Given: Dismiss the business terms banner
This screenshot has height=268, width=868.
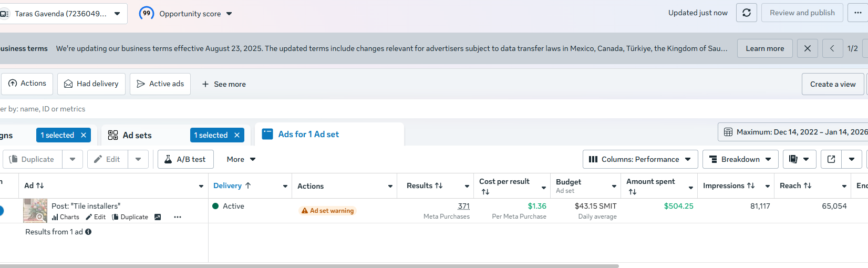Looking at the screenshot, I should [807, 48].
